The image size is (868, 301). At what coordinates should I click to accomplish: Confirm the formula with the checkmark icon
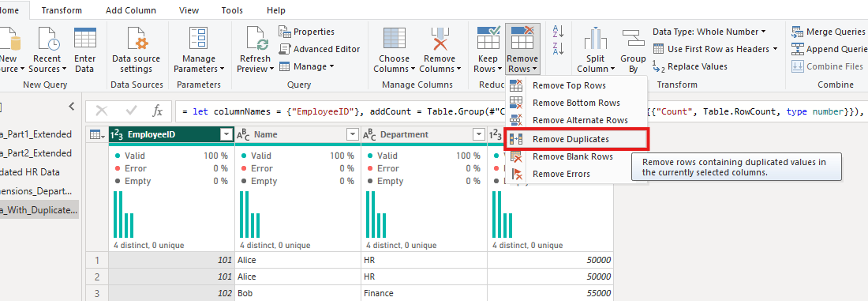click(x=131, y=111)
